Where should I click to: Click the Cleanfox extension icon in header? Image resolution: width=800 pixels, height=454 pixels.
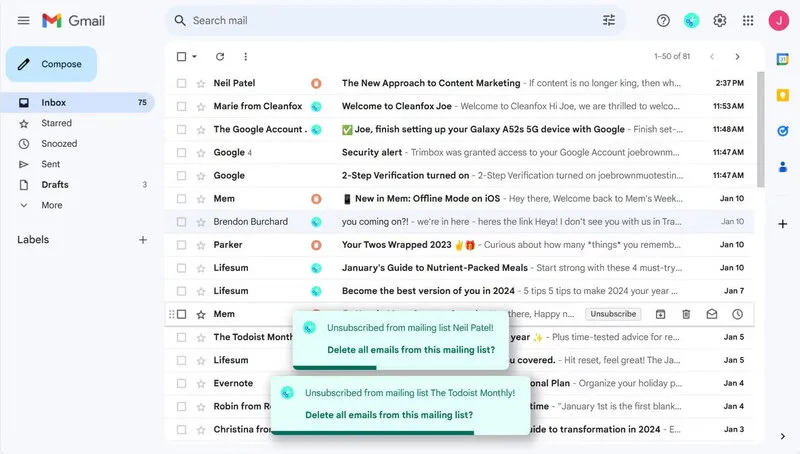[x=691, y=20]
